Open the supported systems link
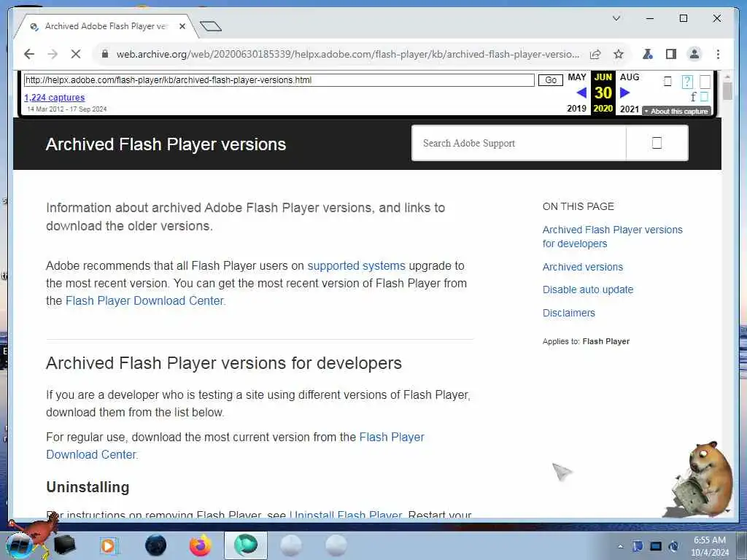This screenshot has height=560, width=747. (356, 265)
